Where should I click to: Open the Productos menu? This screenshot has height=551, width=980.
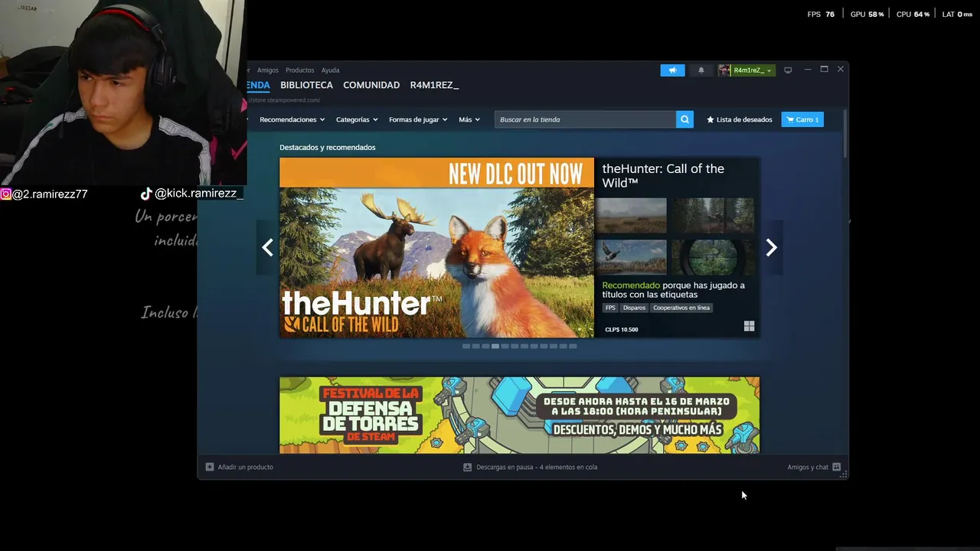coord(299,70)
